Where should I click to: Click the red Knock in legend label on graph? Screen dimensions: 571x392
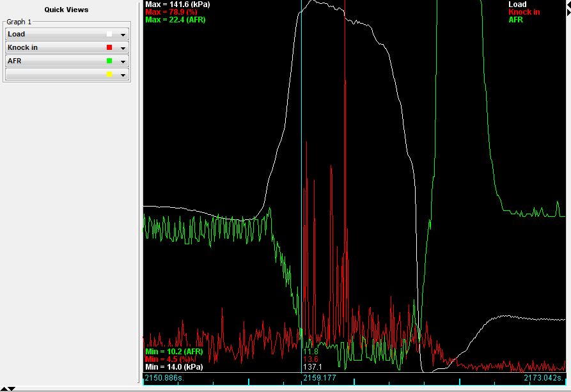(x=524, y=12)
